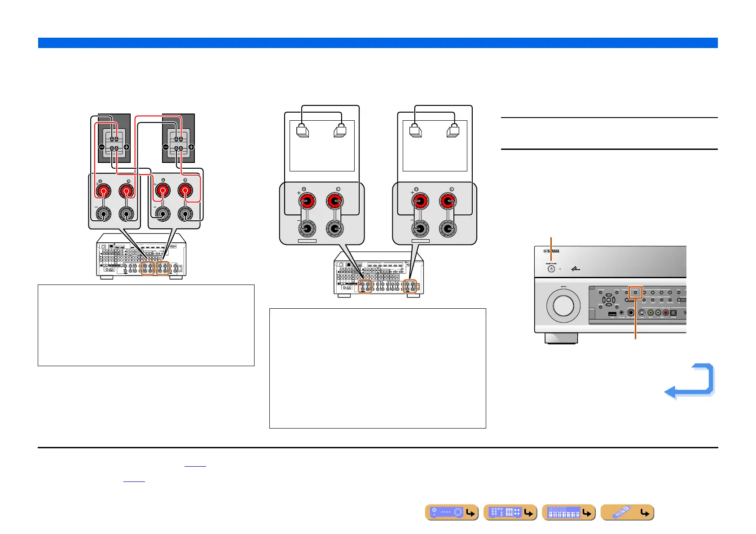Open the front panel navigation icon
756x534 pixels.
point(452,512)
